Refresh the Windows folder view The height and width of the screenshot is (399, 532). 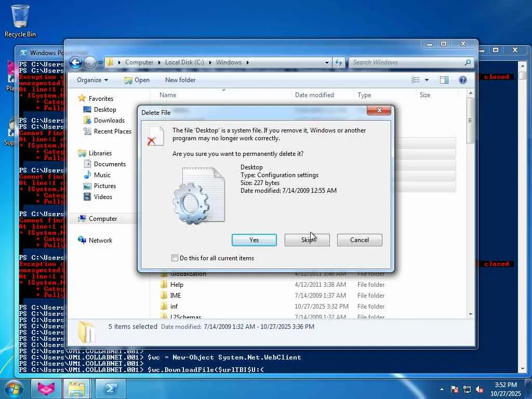[x=339, y=62]
